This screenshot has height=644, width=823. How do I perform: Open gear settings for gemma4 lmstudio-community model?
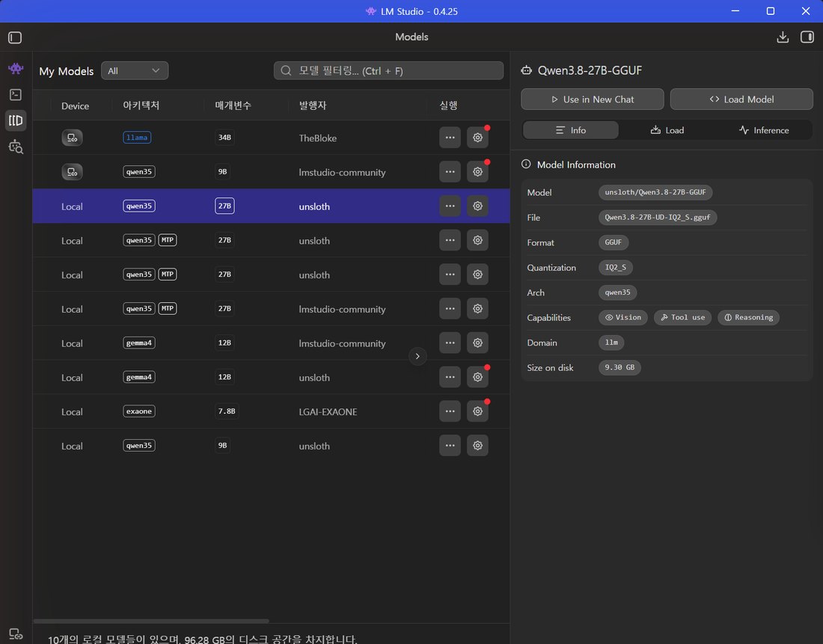tap(477, 343)
